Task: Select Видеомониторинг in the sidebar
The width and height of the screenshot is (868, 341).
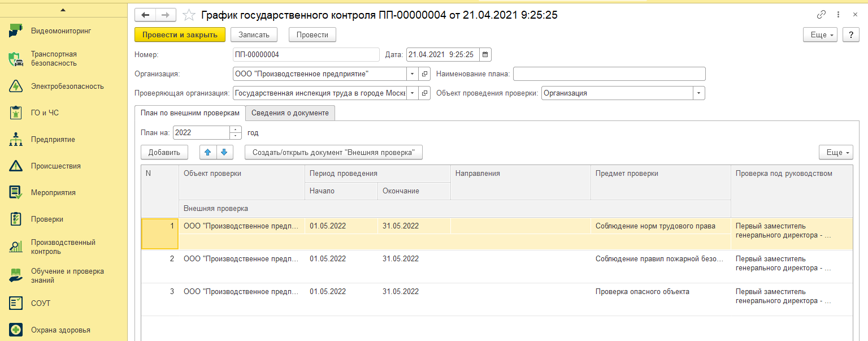Action: point(61,31)
